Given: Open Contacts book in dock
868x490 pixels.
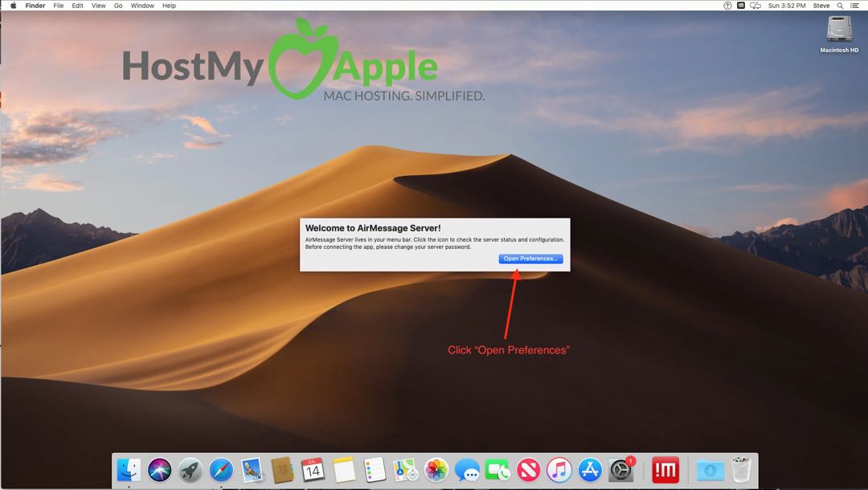Looking at the screenshot, I should point(282,470).
